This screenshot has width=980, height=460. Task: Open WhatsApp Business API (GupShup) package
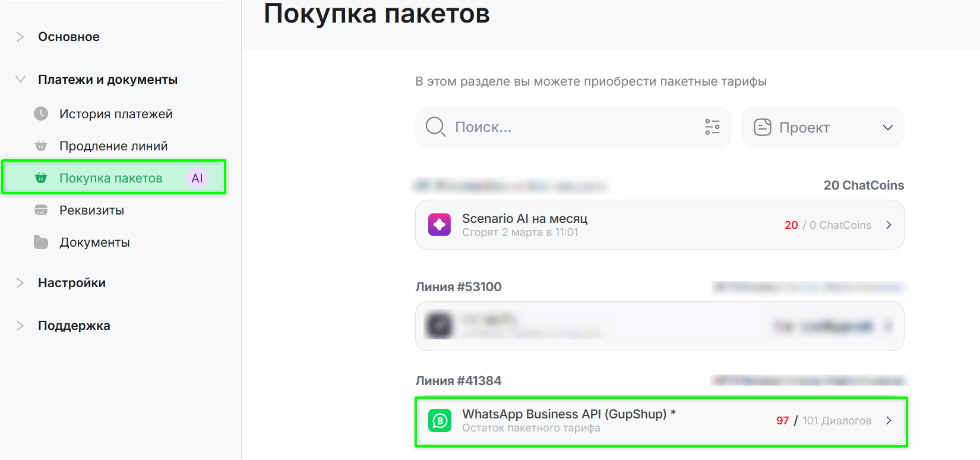click(x=659, y=421)
